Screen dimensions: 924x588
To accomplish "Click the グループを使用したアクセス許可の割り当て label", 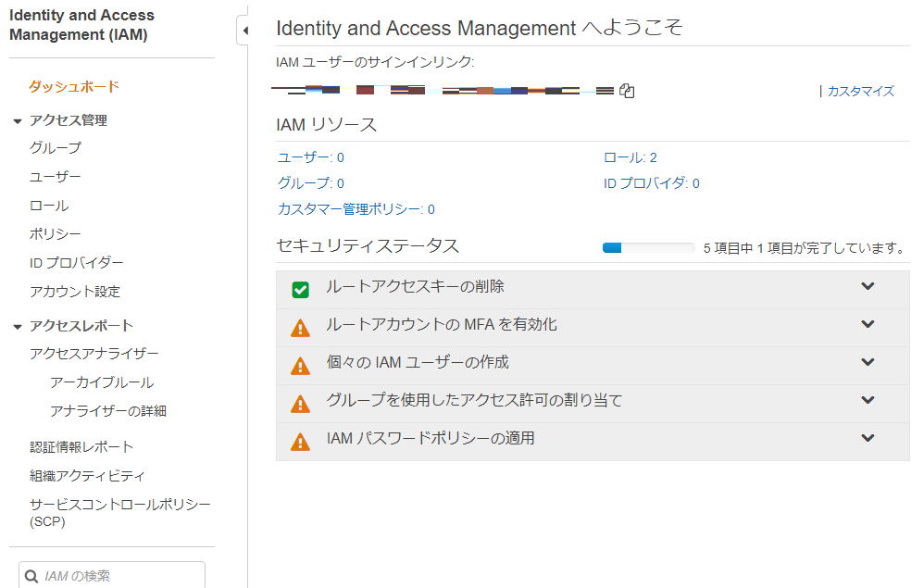I will [474, 401].
